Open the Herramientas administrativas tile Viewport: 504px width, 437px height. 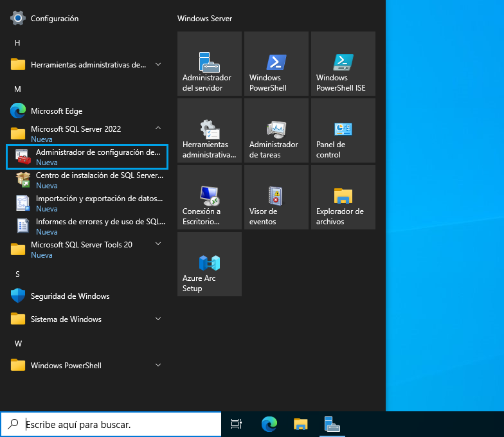pyautogui.click(x=210, y=131)
